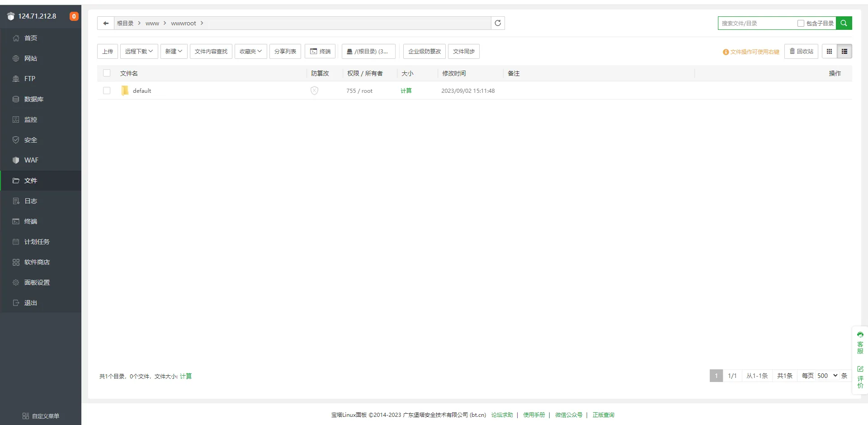868x425 pixels.
Task: Open the 回收站 button
Action: [801, 52]
